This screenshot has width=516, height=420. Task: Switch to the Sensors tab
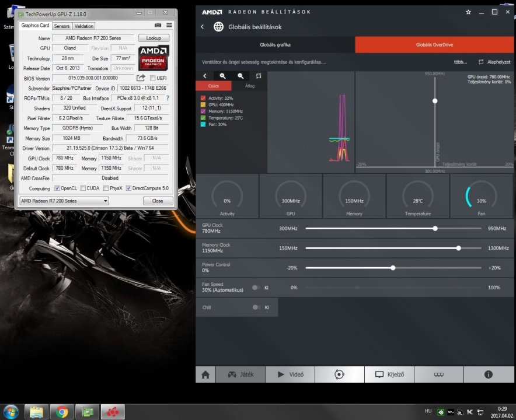[62, 26]
